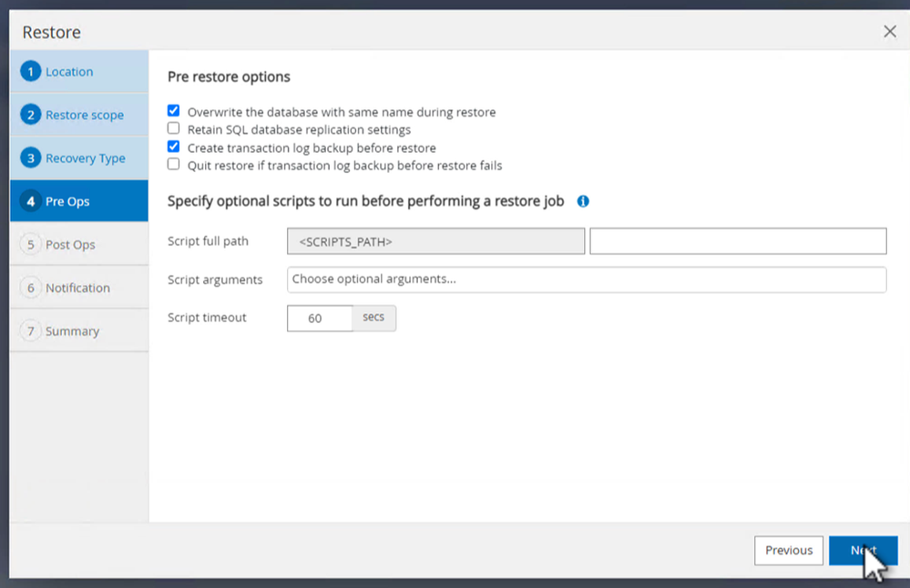Uncheck Overwrite the database with same name
The height and width of the screenshot is (588, 910).
coord(174,111)
